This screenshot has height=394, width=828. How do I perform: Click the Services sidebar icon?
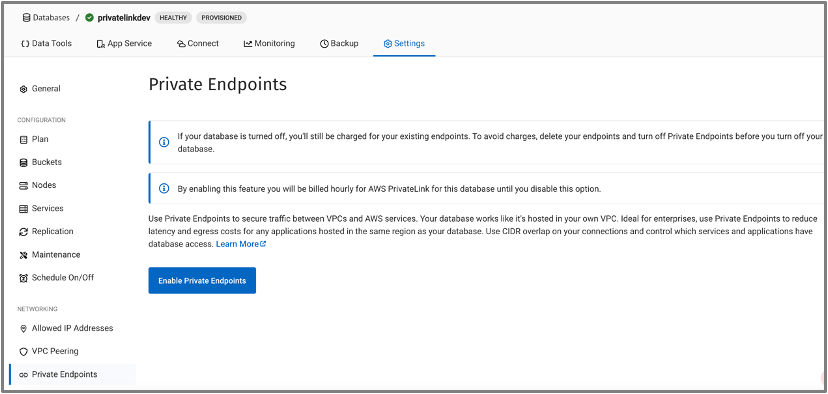pyautogui.click(x=23, y=209)
